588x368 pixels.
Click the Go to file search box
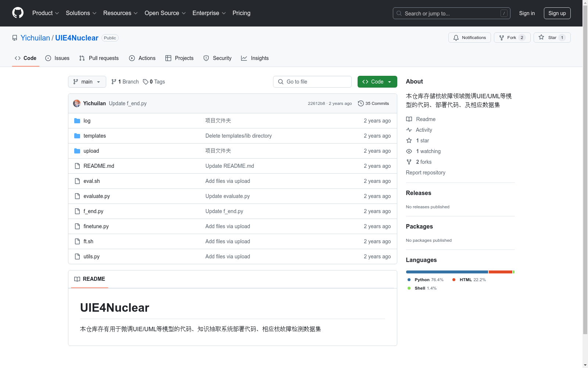click(x=312, y=82)
